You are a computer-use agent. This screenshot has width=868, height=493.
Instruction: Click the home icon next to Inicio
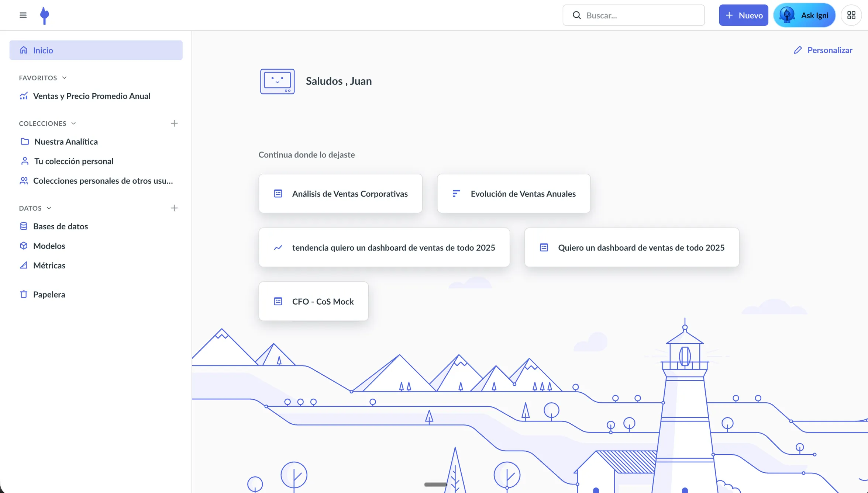tap(24, 50)
